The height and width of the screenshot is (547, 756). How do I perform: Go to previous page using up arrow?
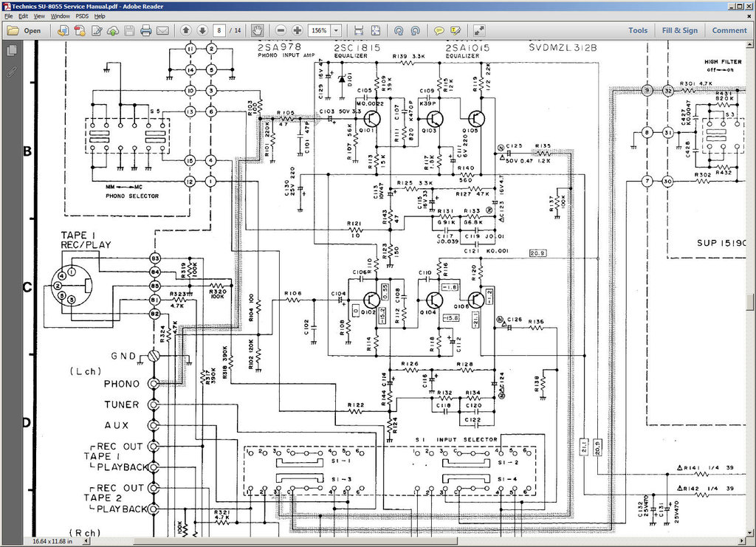tap(185, 30)
